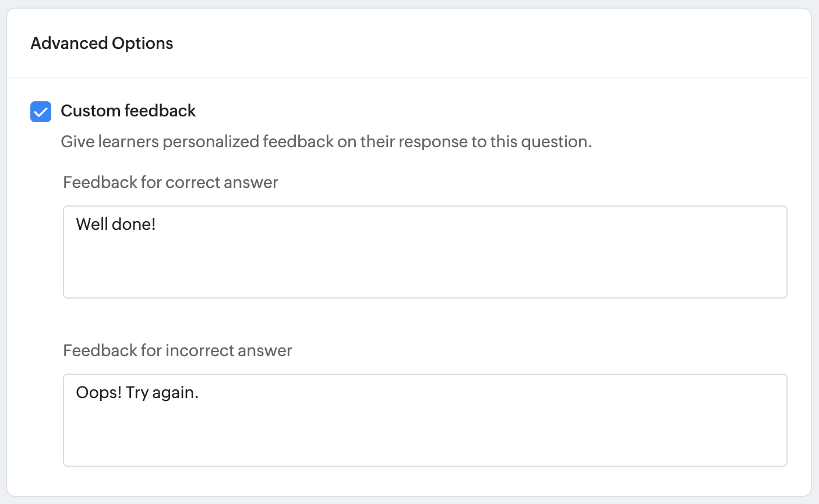Click the "Feedback for correct answer" label

point(171,182)
